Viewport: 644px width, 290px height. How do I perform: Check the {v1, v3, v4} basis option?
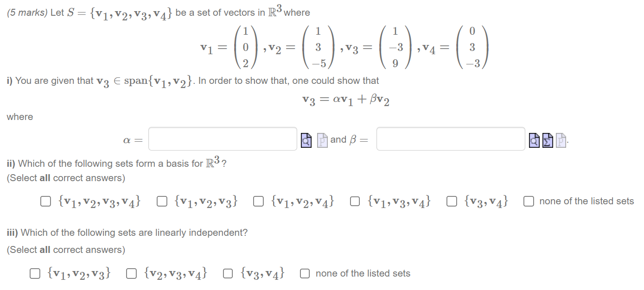[x=355, y=201]
